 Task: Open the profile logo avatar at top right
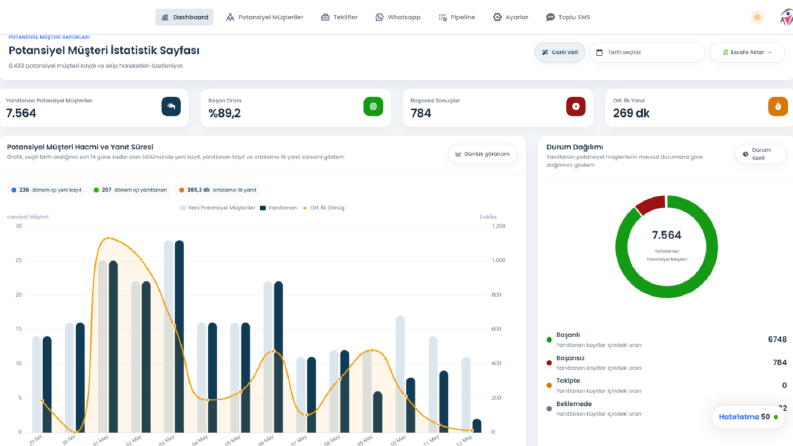tap(786, 18)
